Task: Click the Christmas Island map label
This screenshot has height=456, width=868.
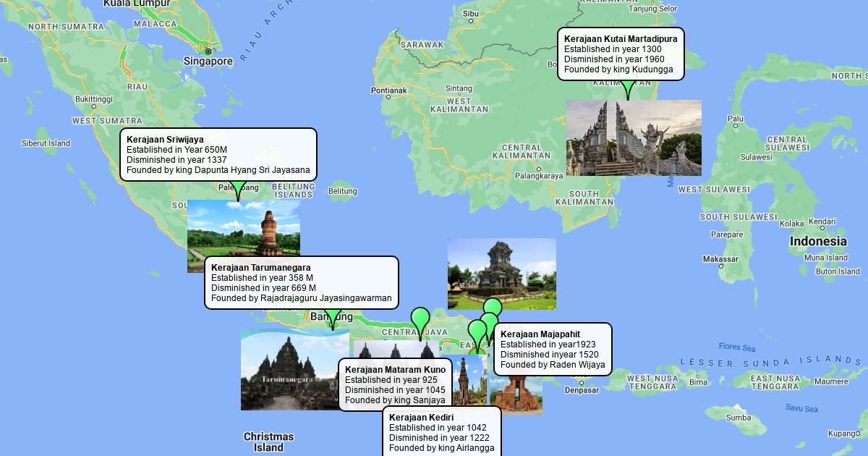Action: 268,442
